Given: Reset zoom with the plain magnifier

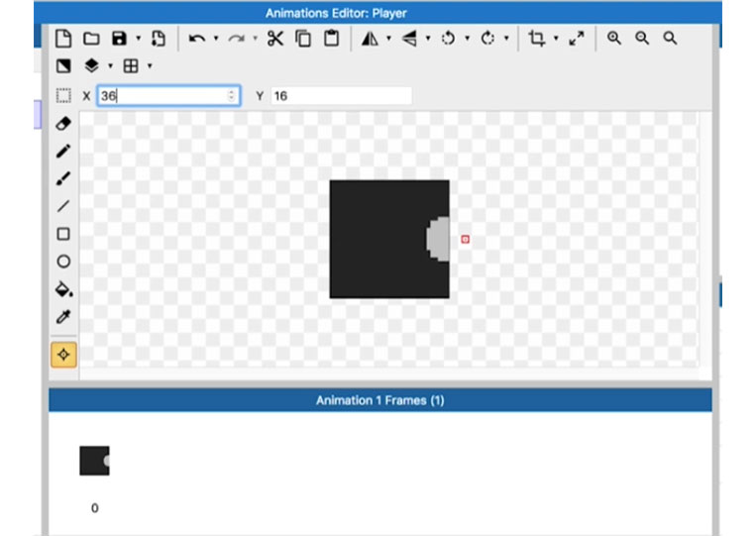Looking at the screenshot, I should (x=670, y=38).
